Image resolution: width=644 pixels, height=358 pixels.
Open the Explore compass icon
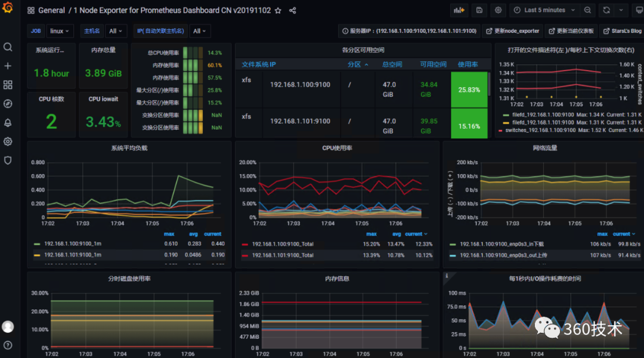8,104
